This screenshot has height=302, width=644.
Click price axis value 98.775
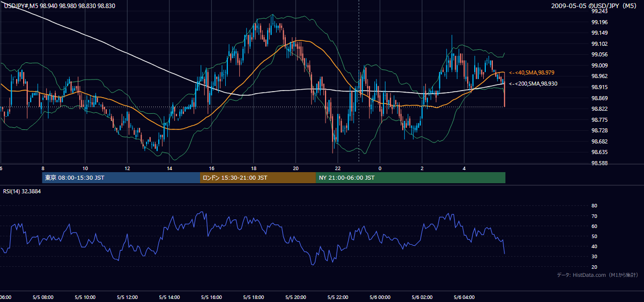599,120
